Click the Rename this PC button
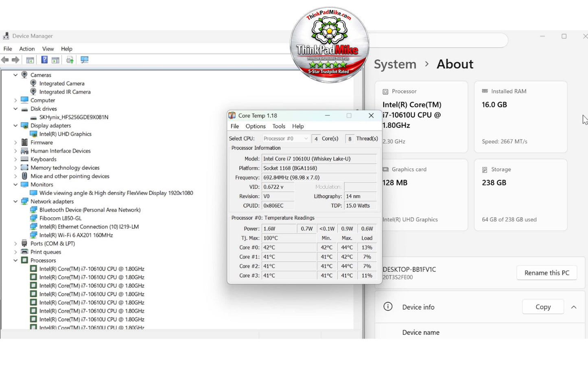588x369 pixels. (x=547, y=273)
